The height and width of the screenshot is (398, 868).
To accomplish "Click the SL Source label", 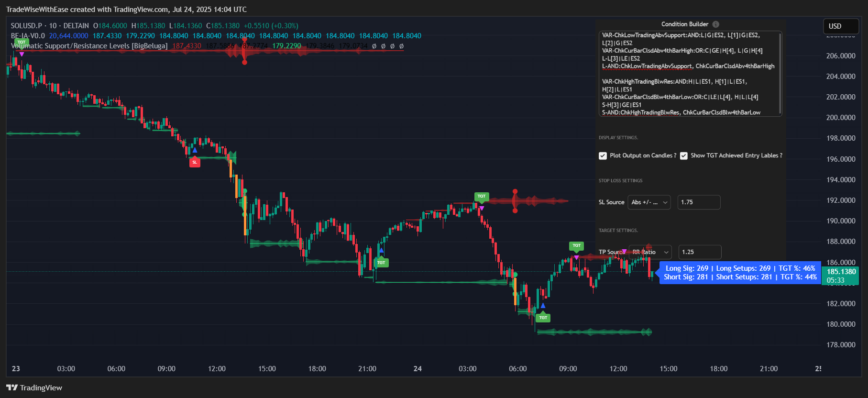I will [611, 202].
